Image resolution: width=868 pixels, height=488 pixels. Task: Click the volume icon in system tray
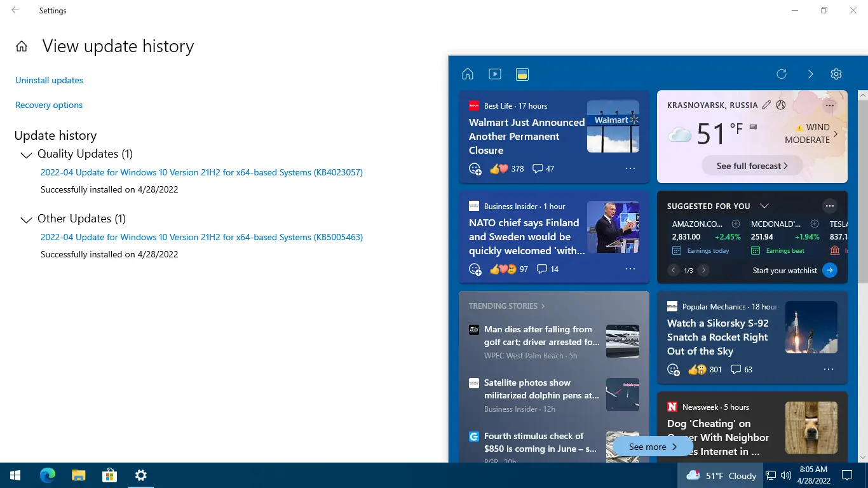pos(786,475)
